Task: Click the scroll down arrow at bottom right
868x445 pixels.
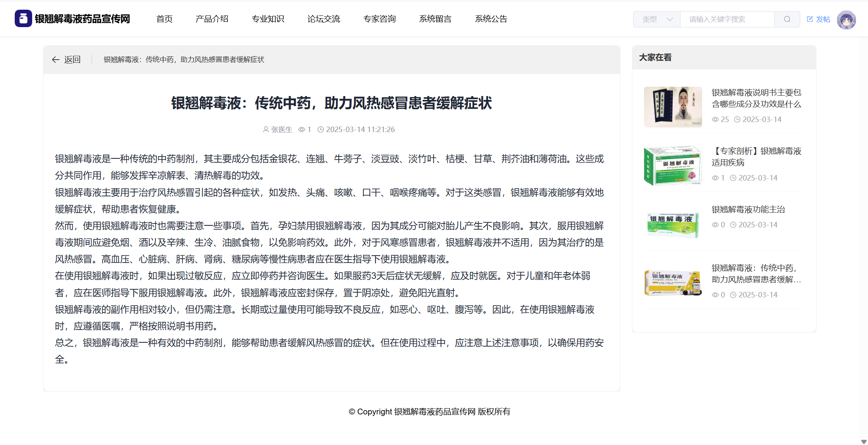Action: coord(864,442)
